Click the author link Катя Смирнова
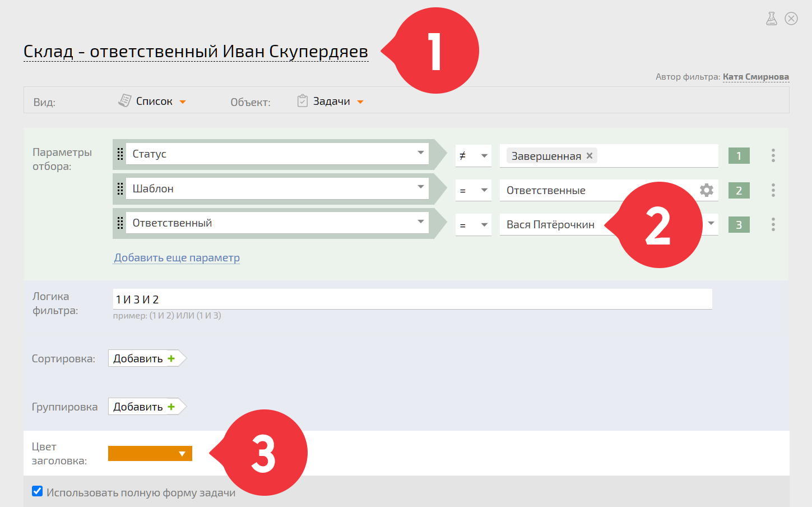812x507 pixels. click(756, 77)
